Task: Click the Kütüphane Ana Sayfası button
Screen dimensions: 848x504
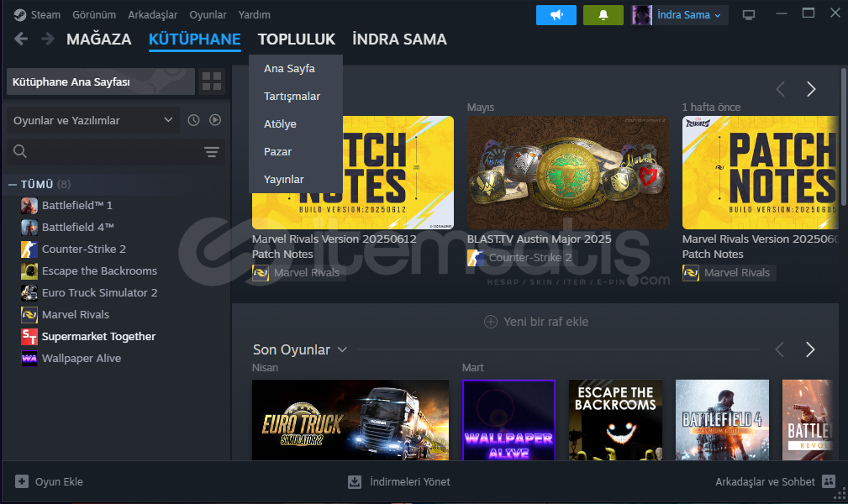Action: 101,81
